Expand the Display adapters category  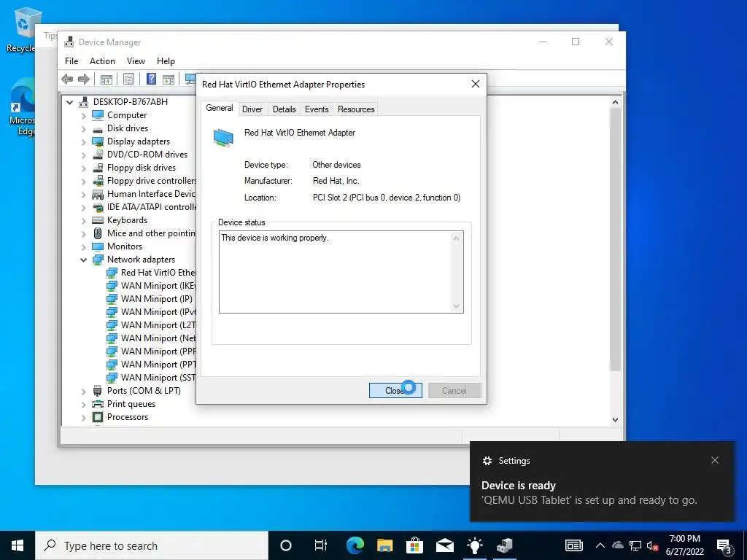click(83, 141)
